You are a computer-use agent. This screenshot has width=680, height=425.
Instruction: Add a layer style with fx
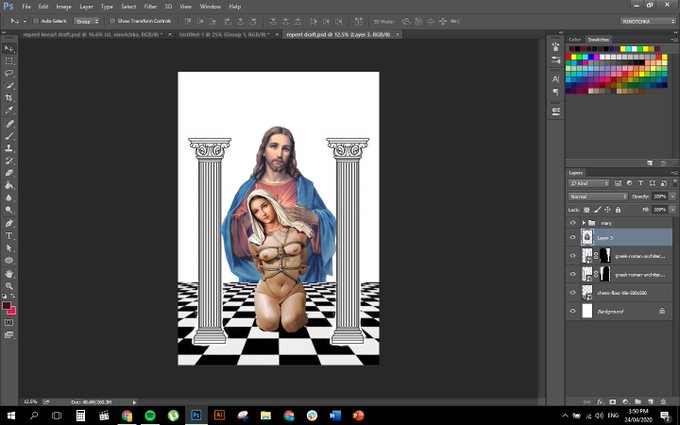pos(600,402)
